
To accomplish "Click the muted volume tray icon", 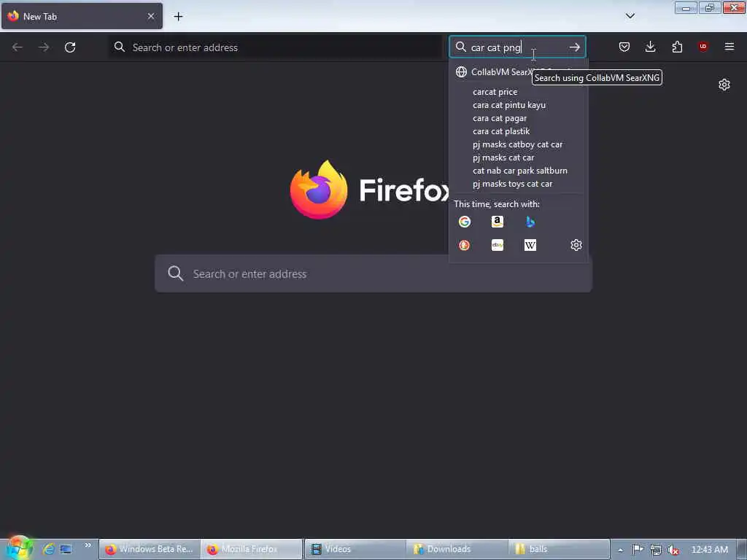I will (x=673, y=550).
